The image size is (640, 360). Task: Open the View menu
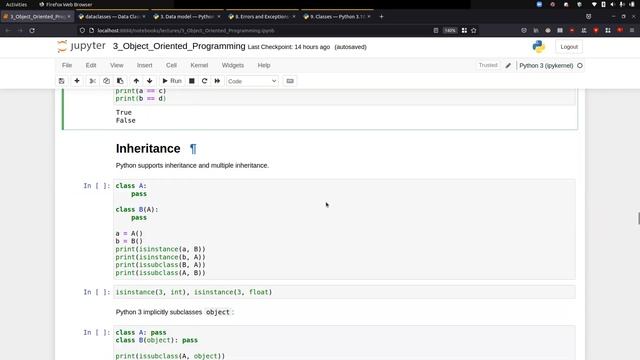pyautogui.click(x=117, y=65)
